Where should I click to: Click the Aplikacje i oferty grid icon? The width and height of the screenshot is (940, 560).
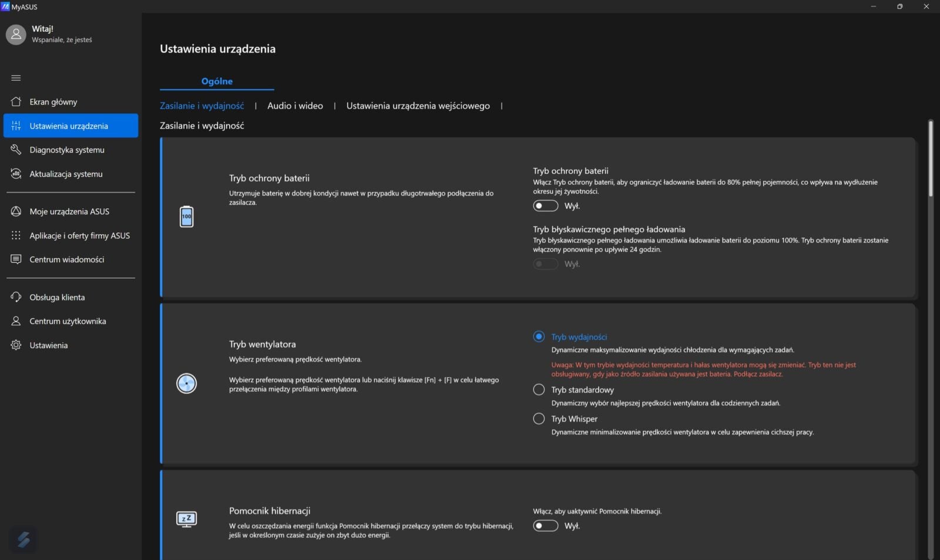tap(16, 235)
